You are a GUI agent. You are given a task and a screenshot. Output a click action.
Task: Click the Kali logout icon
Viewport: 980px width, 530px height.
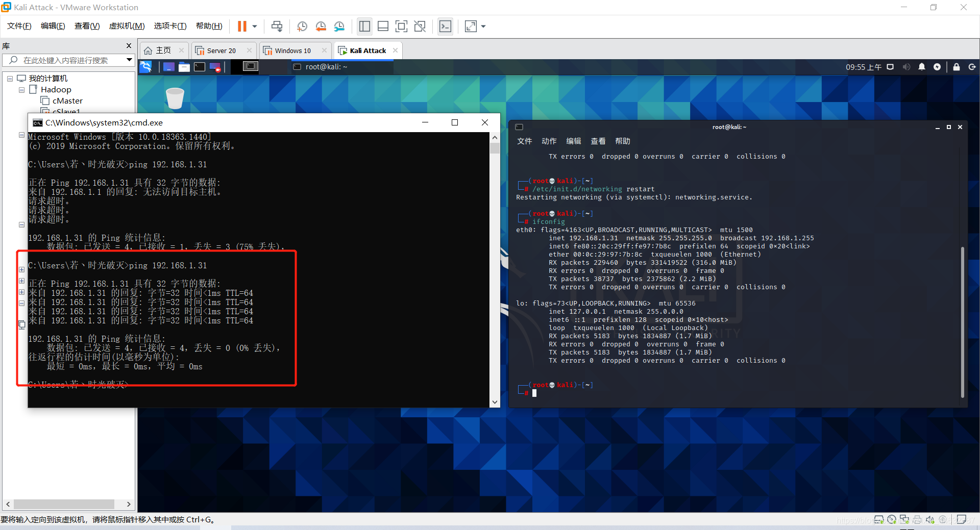pyautogui.click(x=972, y=67)
